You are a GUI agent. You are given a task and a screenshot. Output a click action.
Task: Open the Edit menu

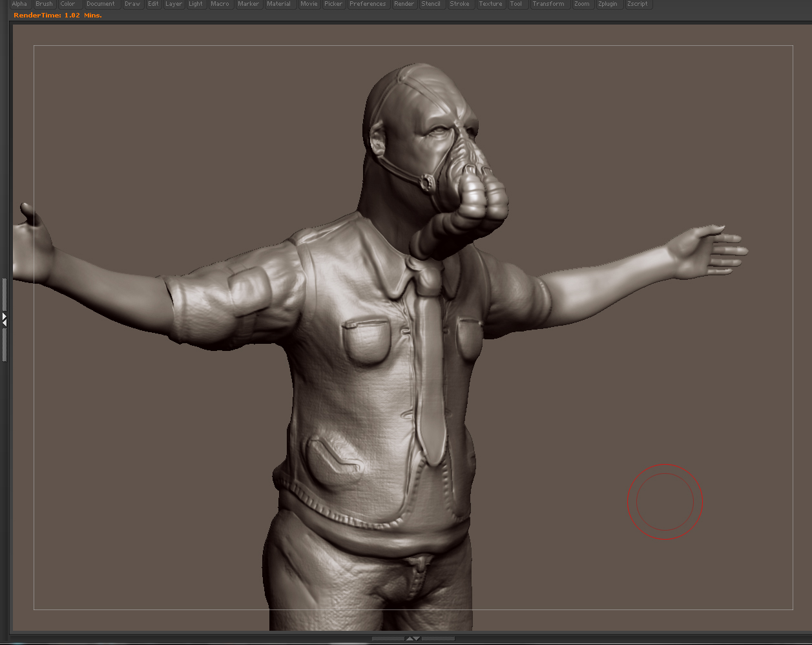point(153,4)
